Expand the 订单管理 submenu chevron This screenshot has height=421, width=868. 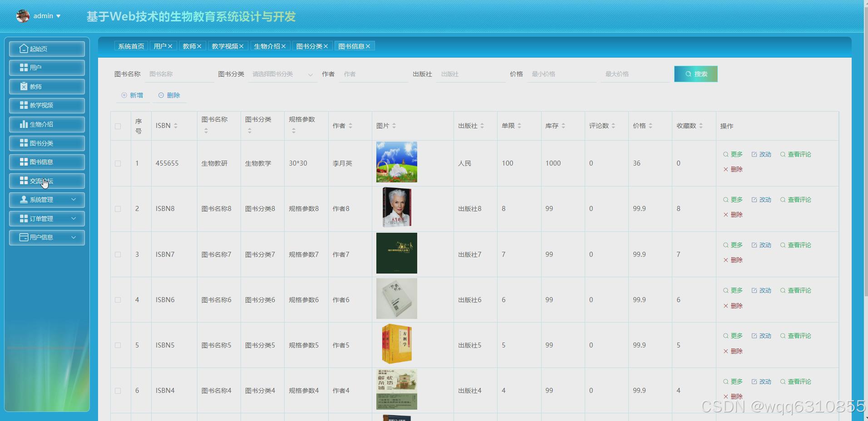click(74, 218)
